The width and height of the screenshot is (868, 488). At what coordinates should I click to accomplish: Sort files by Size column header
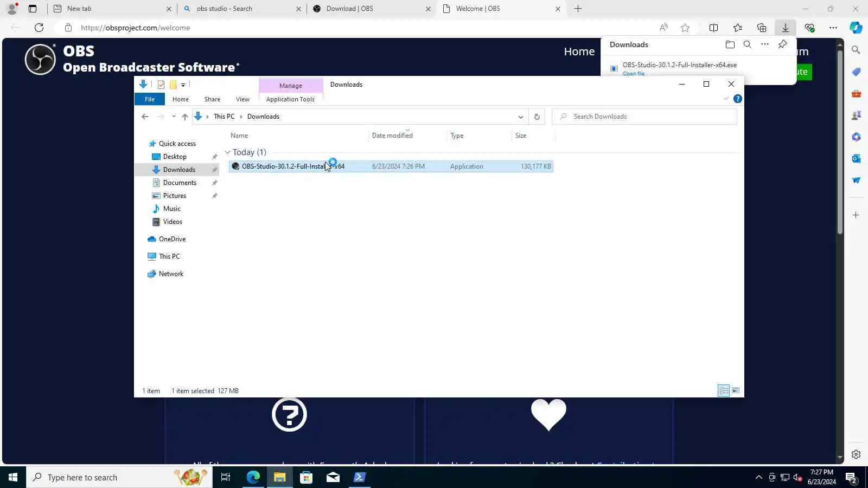tap(533, 136)
